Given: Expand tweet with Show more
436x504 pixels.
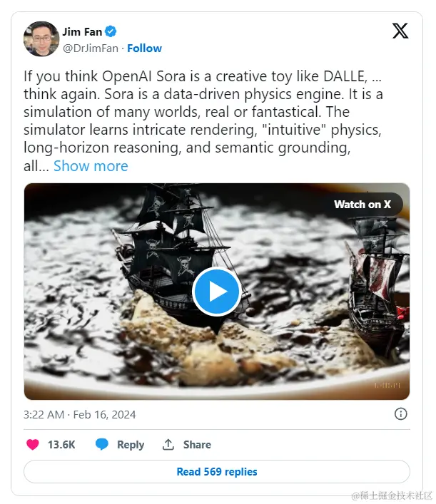Looking at the screenshot, I should 91,166.
